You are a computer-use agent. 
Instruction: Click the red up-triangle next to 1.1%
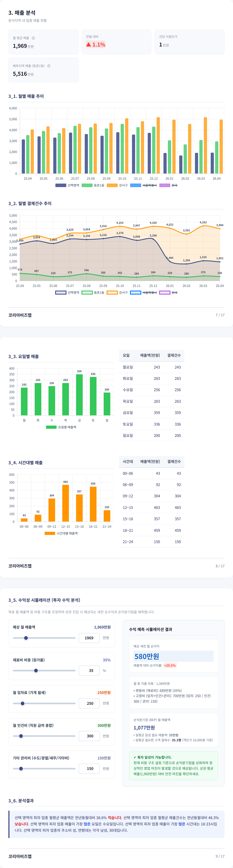click(88, 44)
